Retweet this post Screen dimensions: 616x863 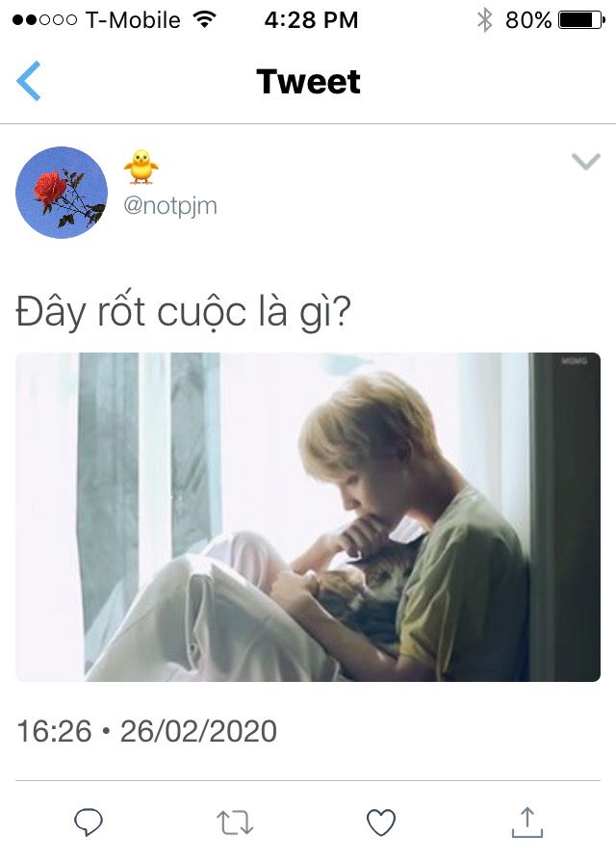[x=235, y=823]
